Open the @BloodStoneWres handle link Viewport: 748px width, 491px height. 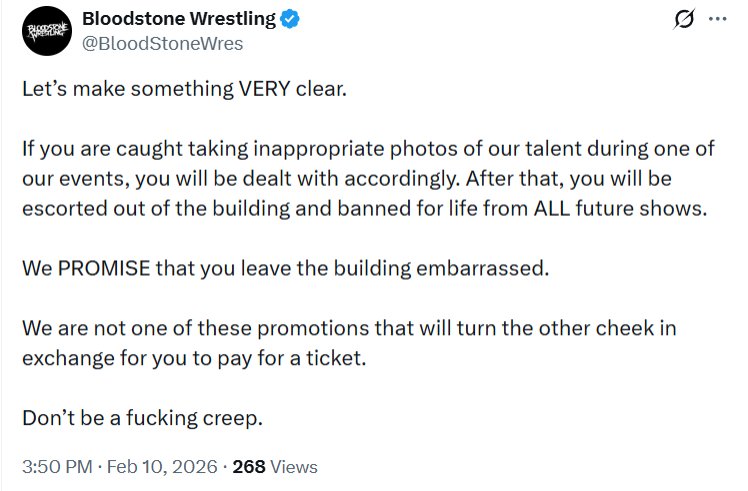(162, 44)
